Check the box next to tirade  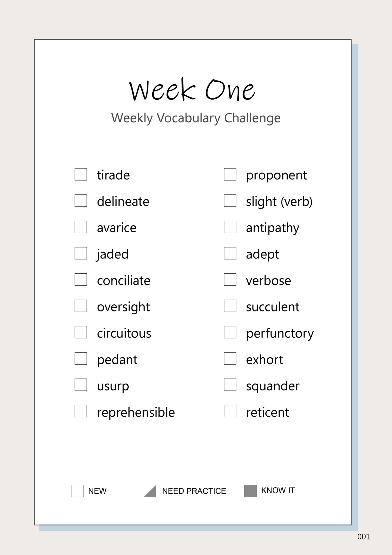[x=81, y=174]
